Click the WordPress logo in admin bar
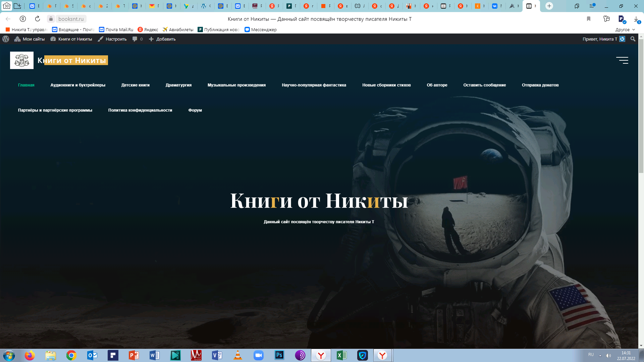The width and height of the screenshot is (644, 362). coord(6,39)
